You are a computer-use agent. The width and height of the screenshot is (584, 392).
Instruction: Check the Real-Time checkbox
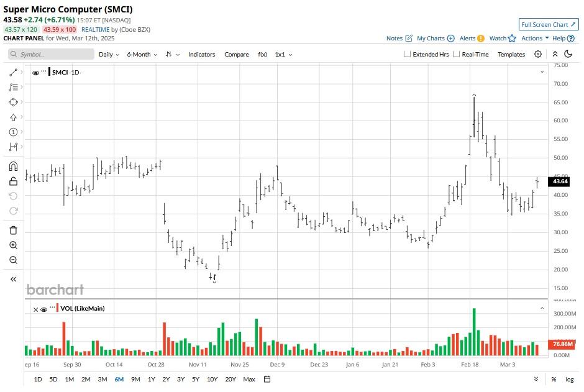[457, 55]
